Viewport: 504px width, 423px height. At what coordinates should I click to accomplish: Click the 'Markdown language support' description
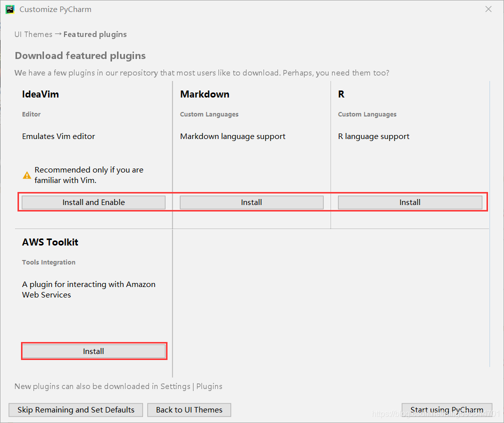click(x=232, y=136)
